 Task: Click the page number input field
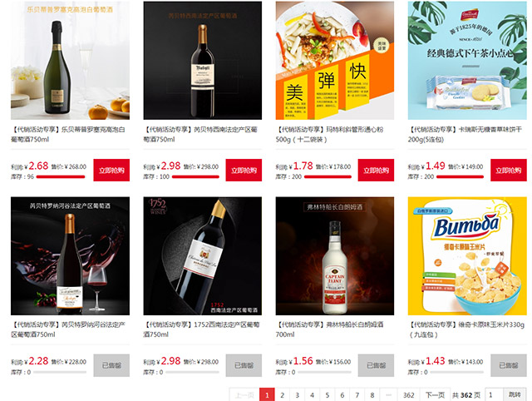pyautogui.click(x=495, y=395)
